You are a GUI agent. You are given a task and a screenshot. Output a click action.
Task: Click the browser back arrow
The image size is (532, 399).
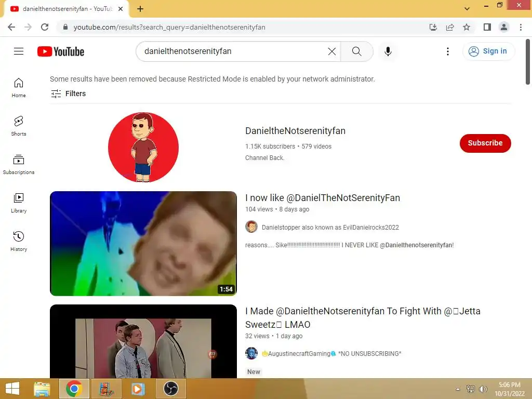pos(11,27)
